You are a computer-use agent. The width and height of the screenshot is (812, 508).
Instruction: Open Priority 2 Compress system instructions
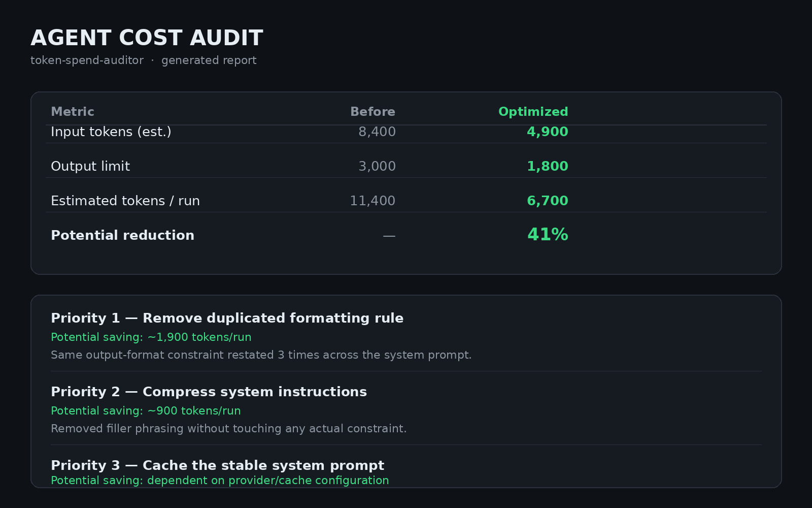point(209,392)
